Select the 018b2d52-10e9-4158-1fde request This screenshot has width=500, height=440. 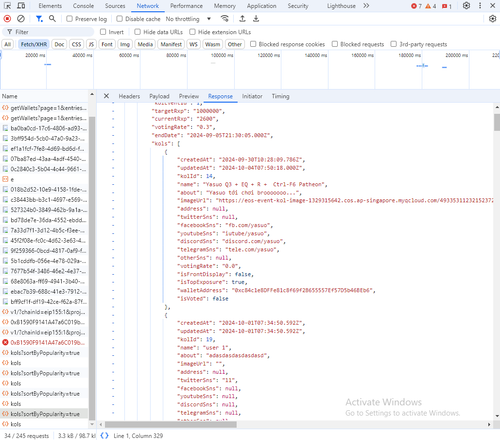44,189
